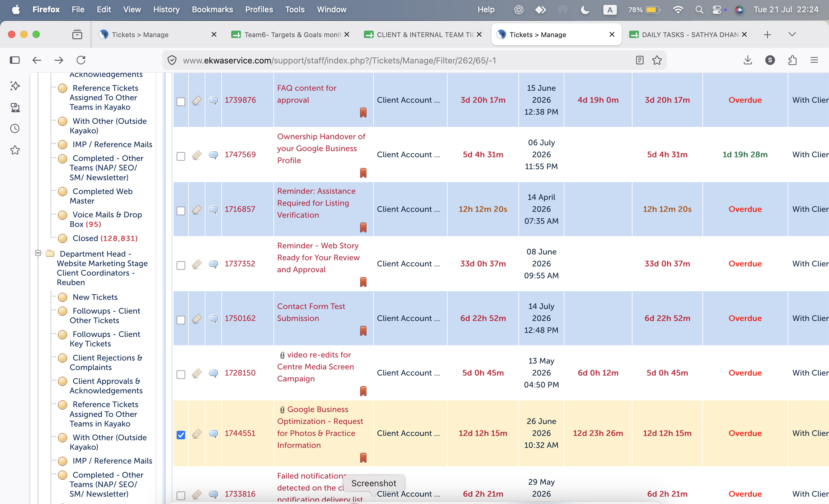Click the red flag on ticket 1744551
829x504 pixels.
[x=363, y=458]
